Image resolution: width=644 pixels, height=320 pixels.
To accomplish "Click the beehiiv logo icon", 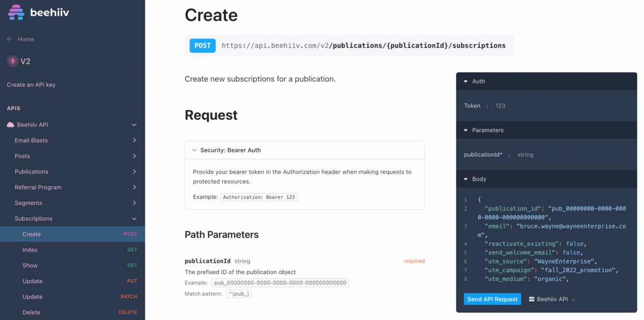I will click(x=16, y=12).
